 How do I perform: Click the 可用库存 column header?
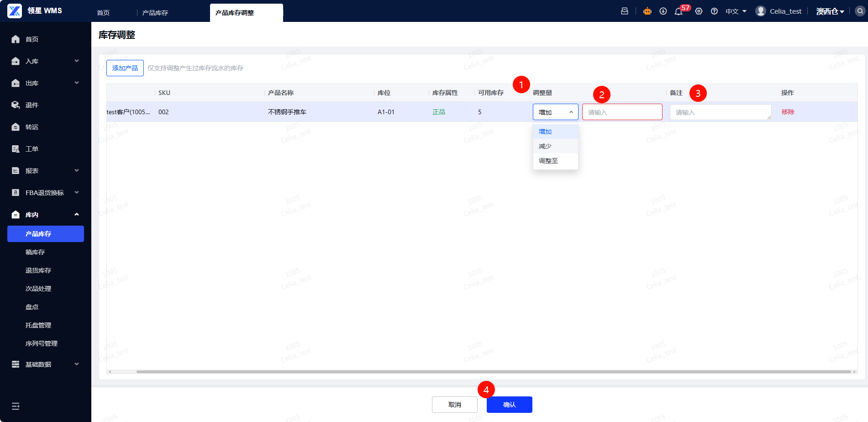[491, 93]
